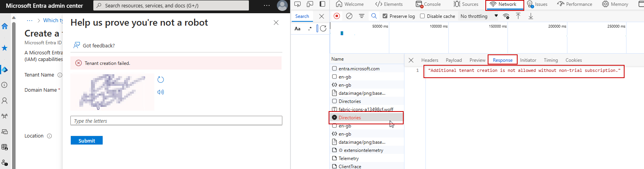This screenshot has height=169, width=644.
Task: Play the audio captcha challenge
Action: [x=161, y=92]
